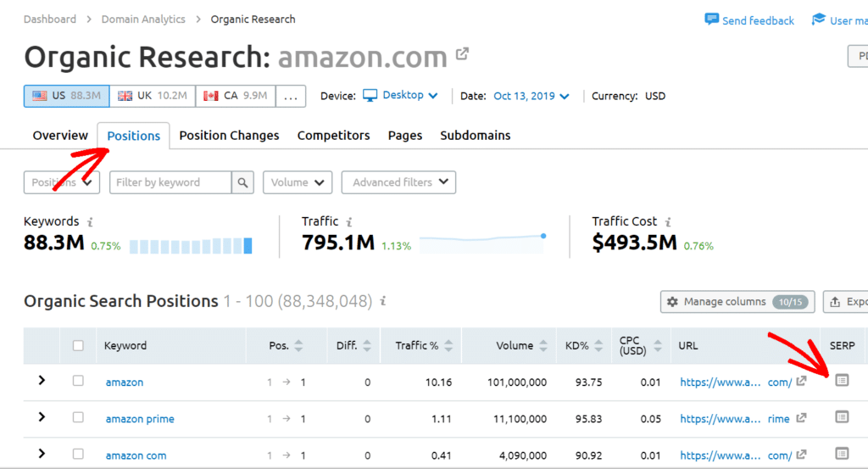Click the info icon next to Traffic Cost

(x=668, y=221)
